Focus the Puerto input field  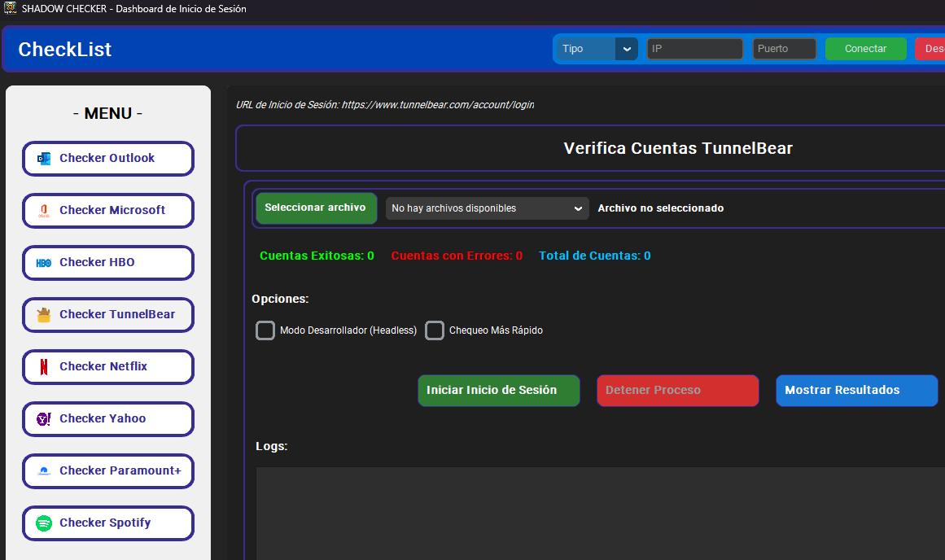(784, 49)
